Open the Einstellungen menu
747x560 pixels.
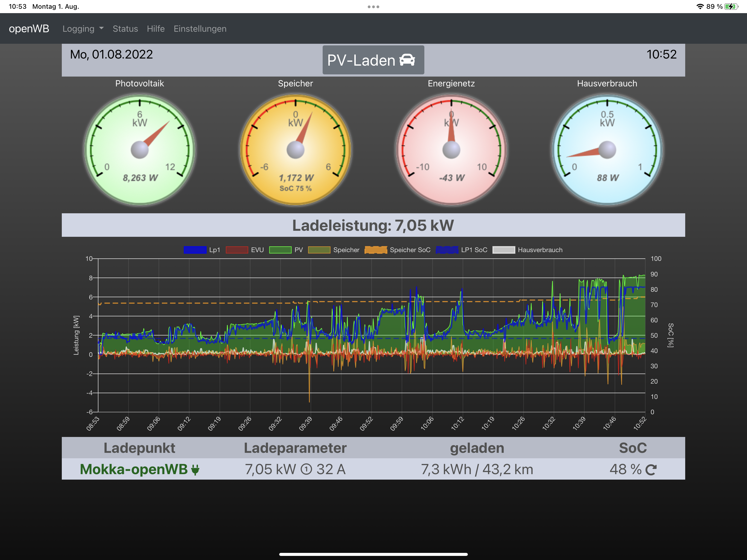[200, 29]
